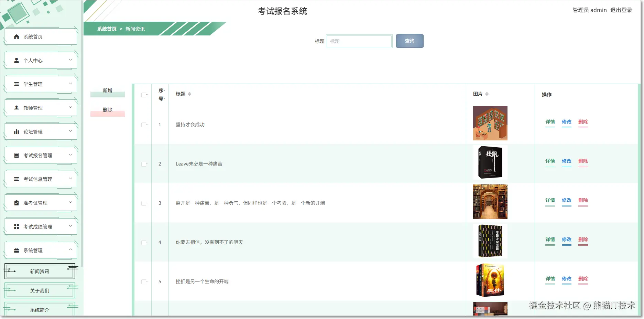Sort table by 图片 column arrows
Viewport: 644px width, 319px height.
(x=487, y=94)
